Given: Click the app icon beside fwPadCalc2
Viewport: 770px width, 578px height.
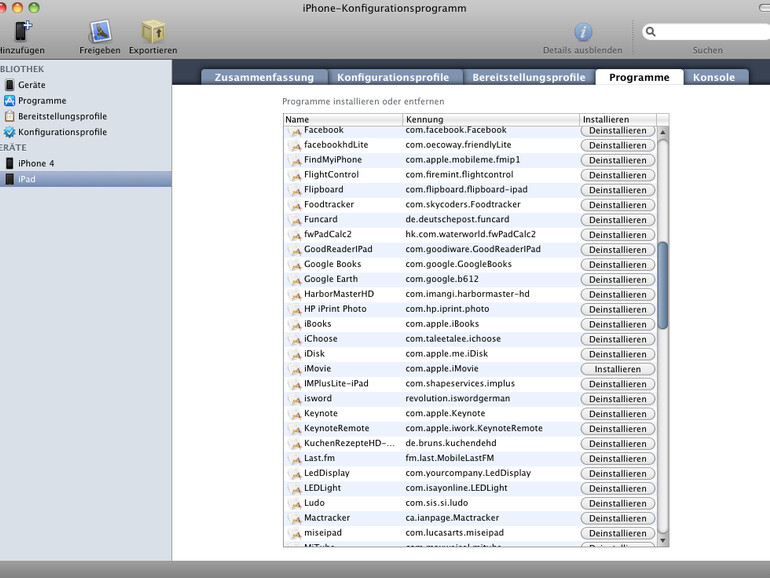Looking at the screenshot, I should [x=295, y=235].
